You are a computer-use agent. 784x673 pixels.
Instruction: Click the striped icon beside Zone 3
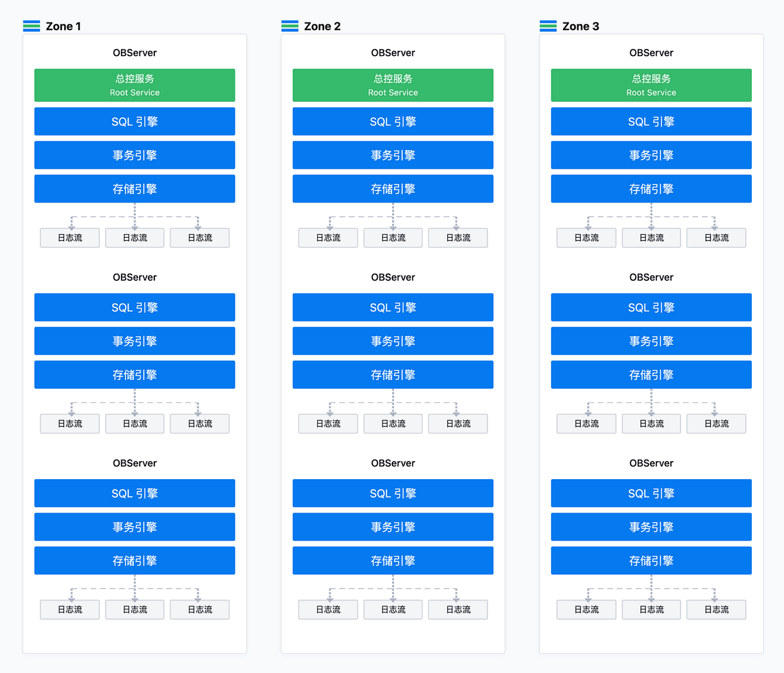(x=548, y=26)
